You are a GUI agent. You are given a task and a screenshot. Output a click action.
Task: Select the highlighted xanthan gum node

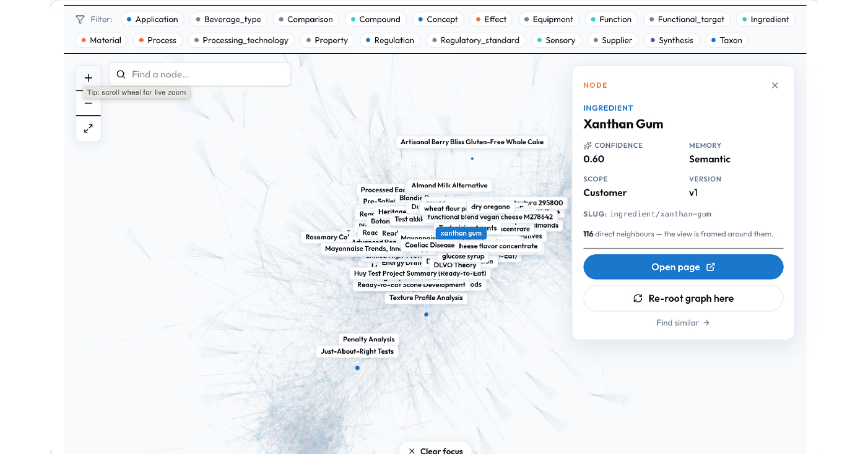[461, 233]
